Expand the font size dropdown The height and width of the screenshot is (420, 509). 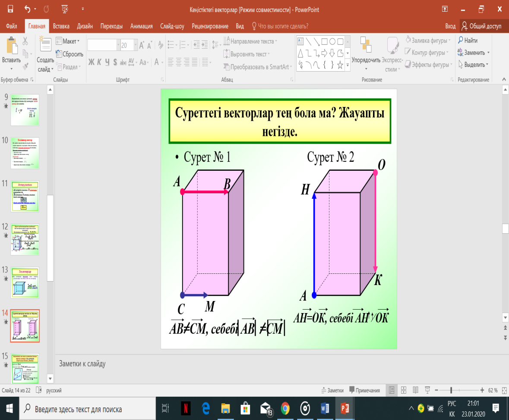[136, 45]
